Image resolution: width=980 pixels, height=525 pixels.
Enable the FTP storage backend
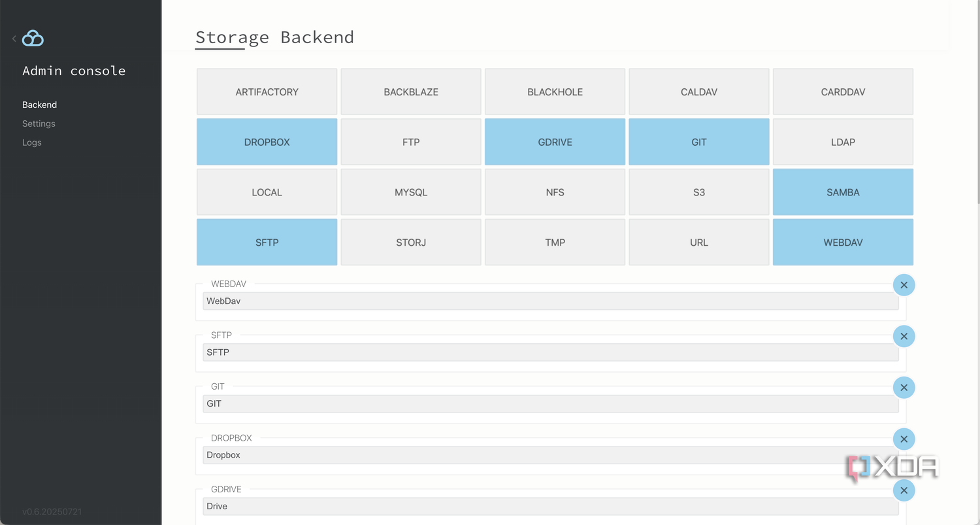click(411, 142)
